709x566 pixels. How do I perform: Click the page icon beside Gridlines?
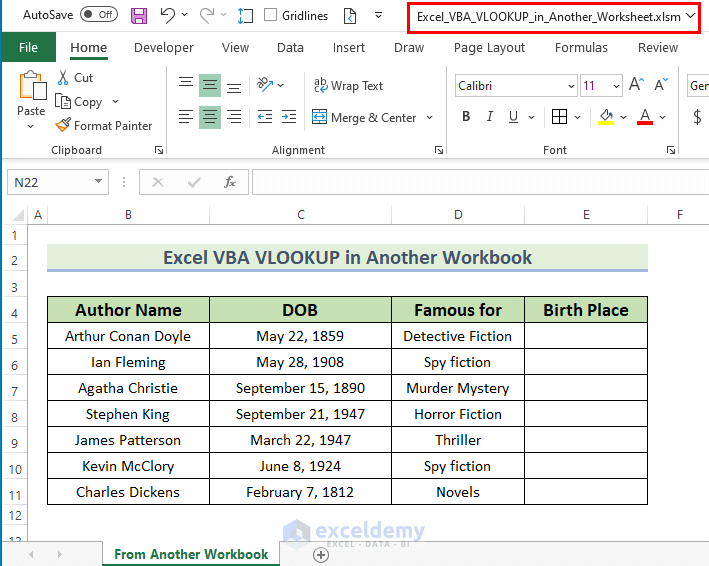pyautogui.click(x=350, y=16)
